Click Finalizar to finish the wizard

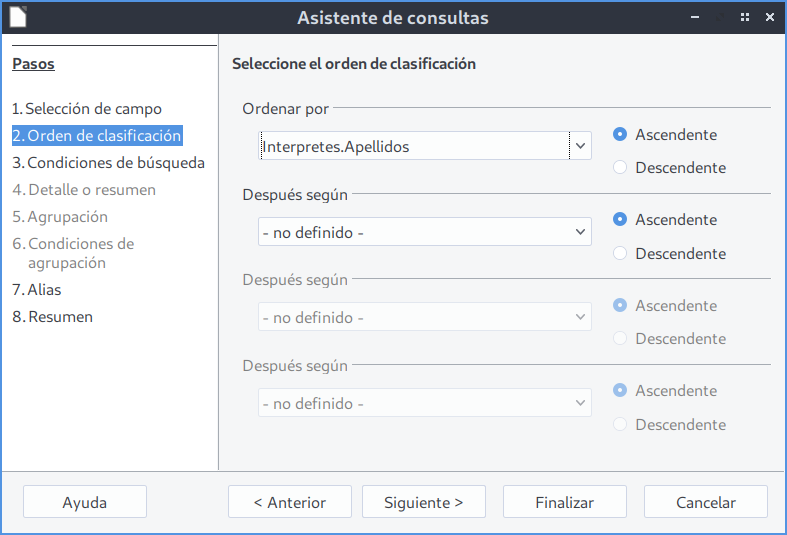click(564, 503)
